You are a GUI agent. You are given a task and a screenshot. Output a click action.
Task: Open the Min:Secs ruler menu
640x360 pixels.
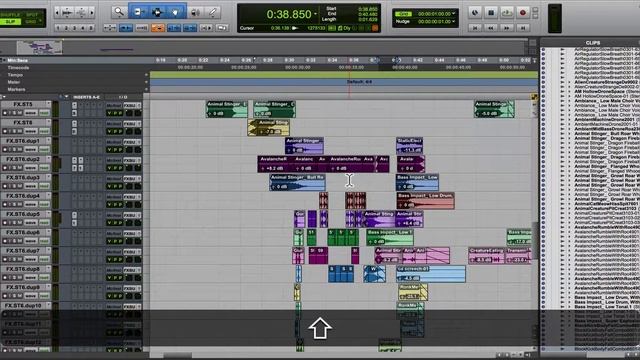coord(3,60)
